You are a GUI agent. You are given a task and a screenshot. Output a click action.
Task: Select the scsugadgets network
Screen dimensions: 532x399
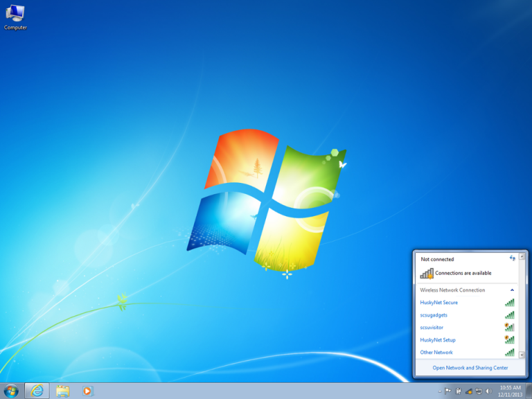[434, 315]
